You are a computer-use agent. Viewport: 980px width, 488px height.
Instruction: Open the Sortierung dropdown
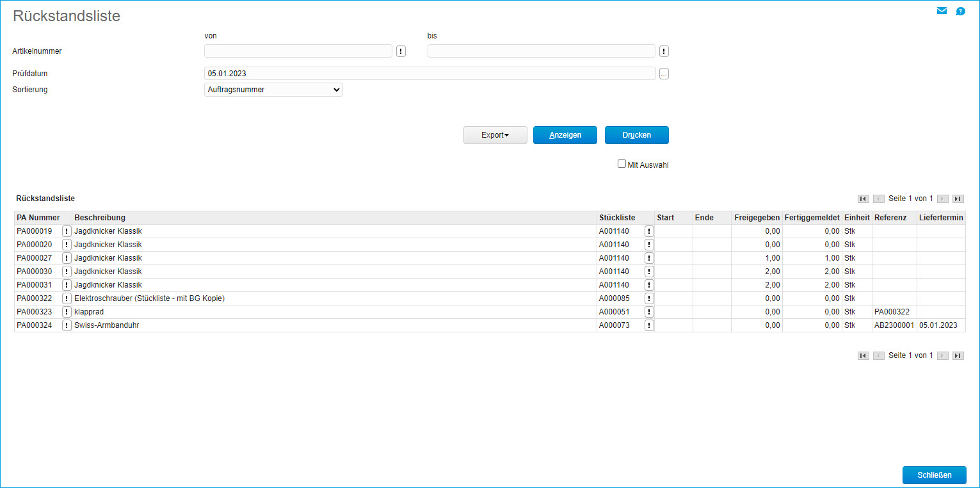click(x=273, y=90)
